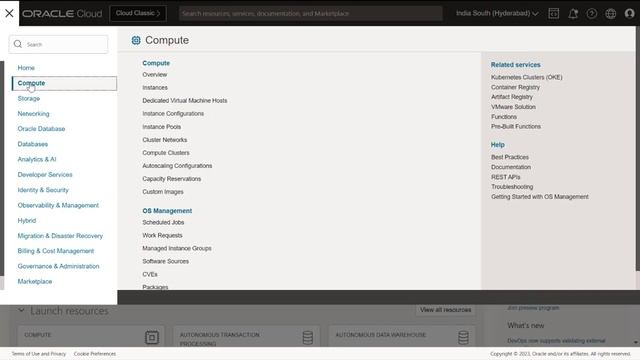Open the CVEs link
This screenshot has height=360, width=640.
click(150, 274)
